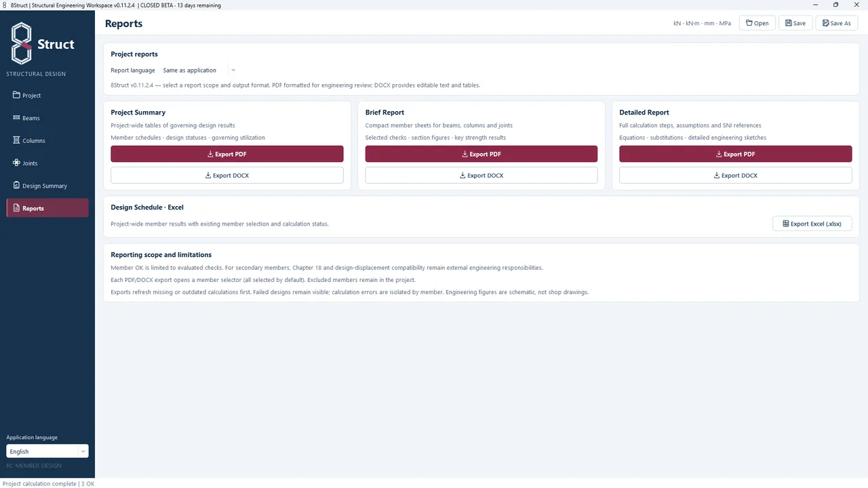Select the Reports sidebar item

point(47,208)
